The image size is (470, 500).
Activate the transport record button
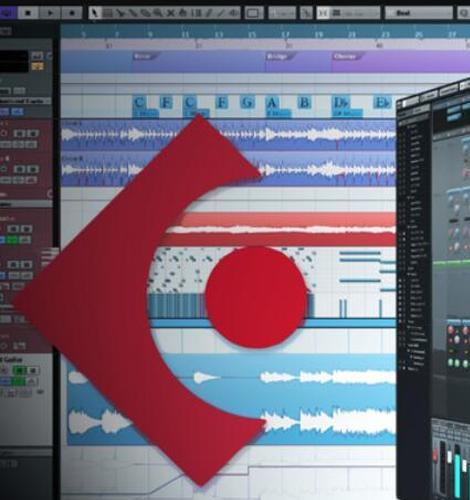click(x=72, y=13)
